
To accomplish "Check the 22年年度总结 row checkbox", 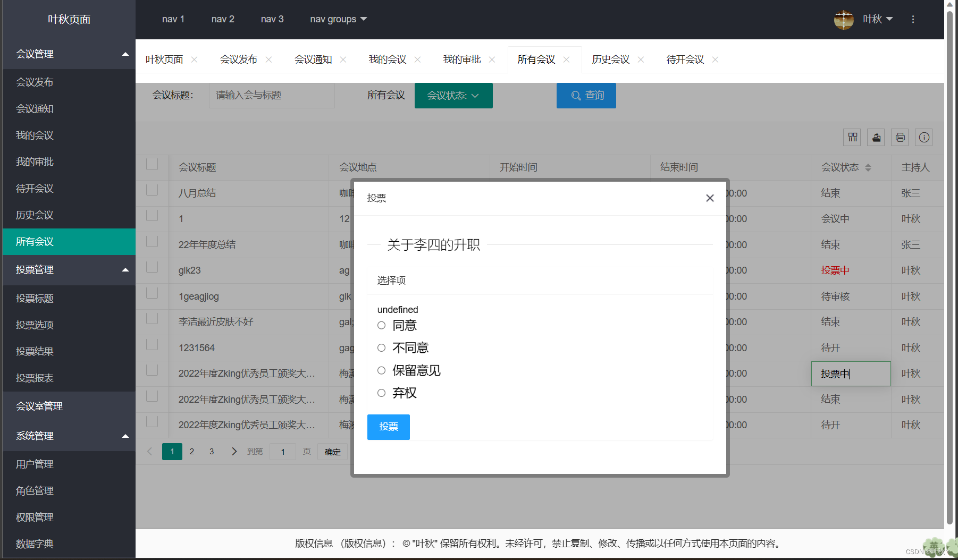I will coord(152,241).
